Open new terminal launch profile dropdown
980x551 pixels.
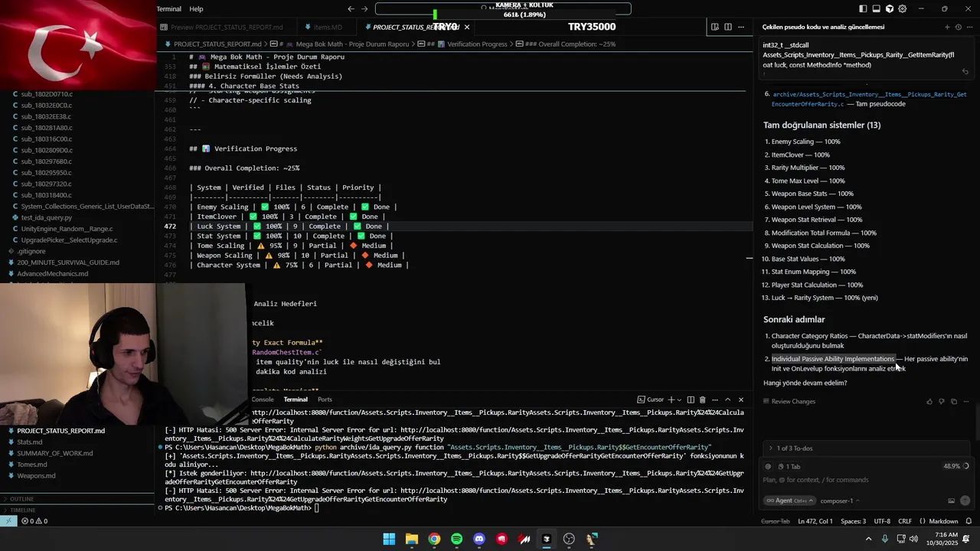pyautogui.click(x=679, y=399)
